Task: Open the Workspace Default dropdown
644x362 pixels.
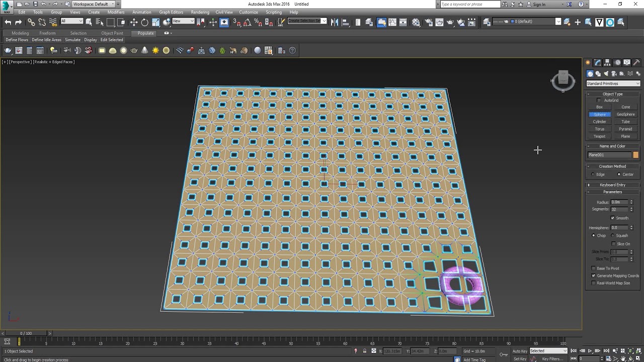Action: point(94,4)
